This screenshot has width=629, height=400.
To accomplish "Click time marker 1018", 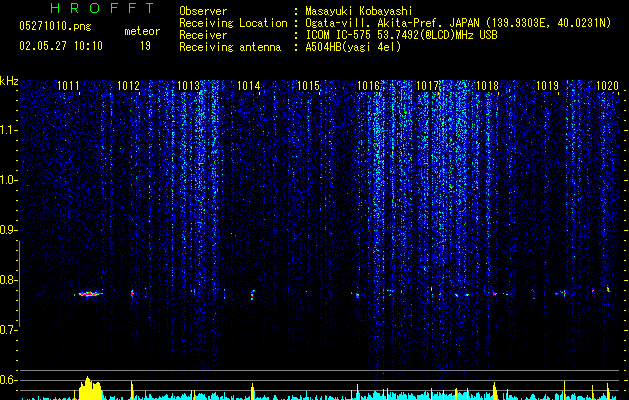I will click(487, 86).
